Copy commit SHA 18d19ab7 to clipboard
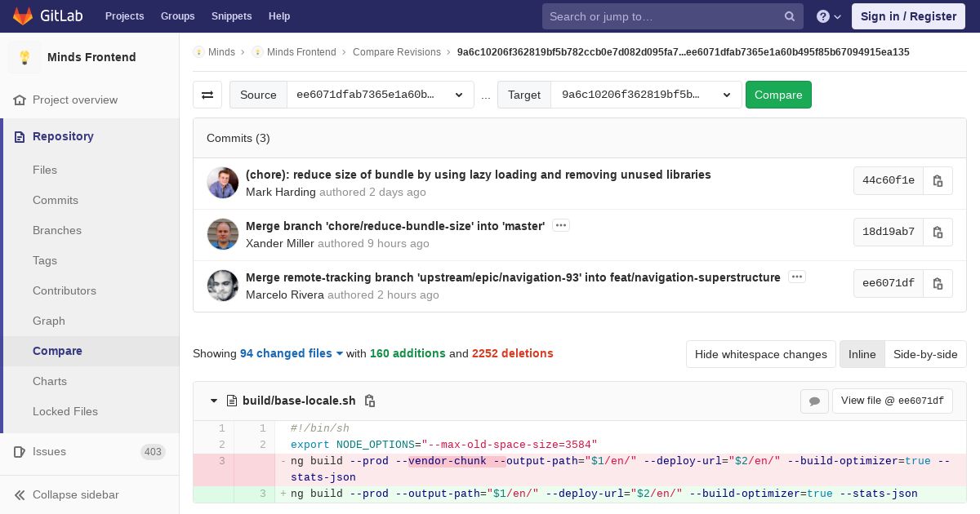Image resolution: width=980 pixels, height=514 pixels. [x=938, y=232]
